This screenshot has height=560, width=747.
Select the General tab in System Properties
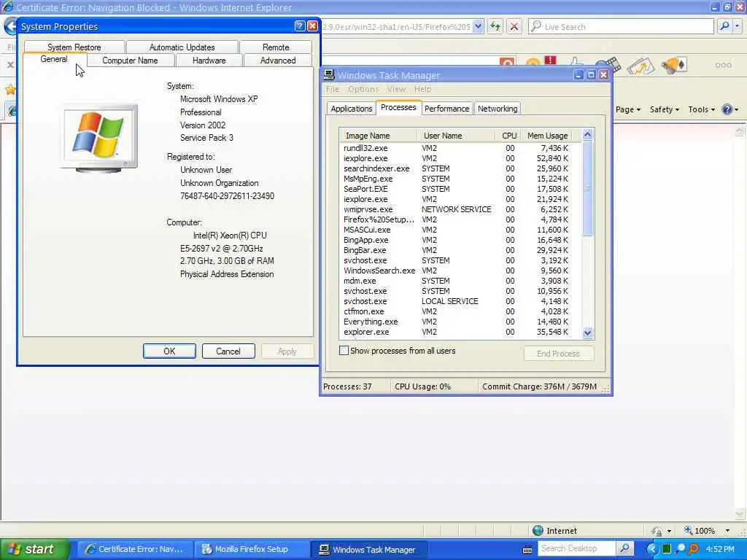(54, 59)
